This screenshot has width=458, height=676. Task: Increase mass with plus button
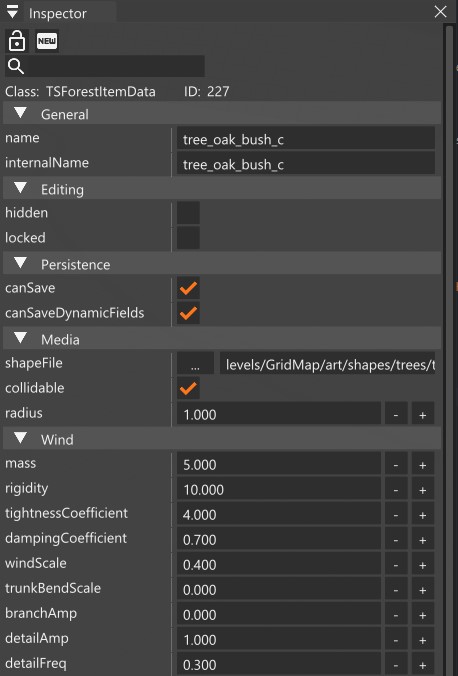tap(423, 465)
